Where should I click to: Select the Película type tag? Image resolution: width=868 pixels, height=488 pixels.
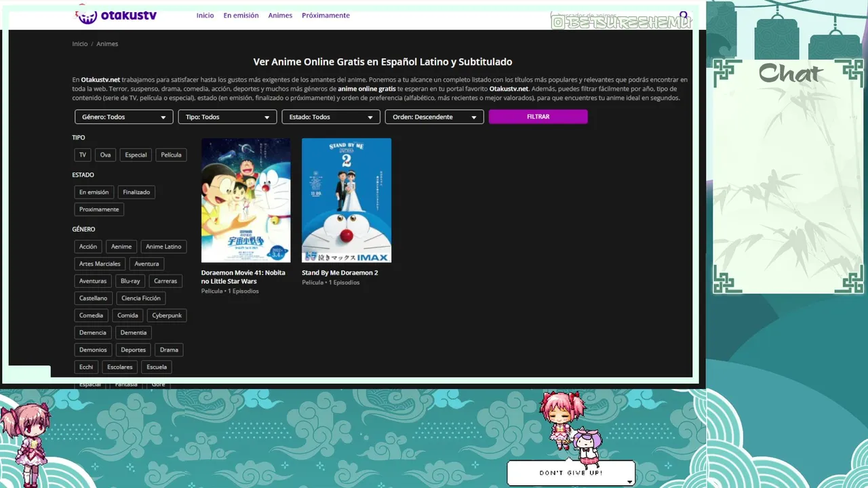tap(171, 155)
